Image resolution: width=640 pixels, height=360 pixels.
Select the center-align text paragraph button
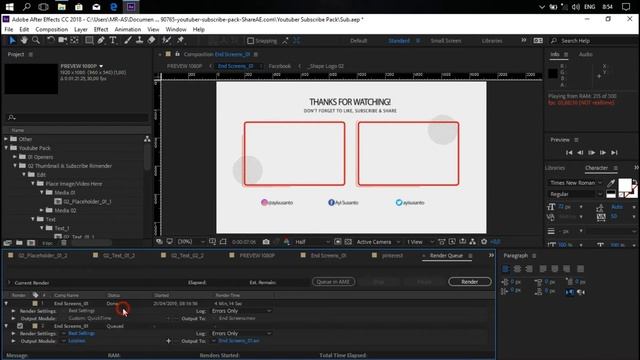coord(517,269)
